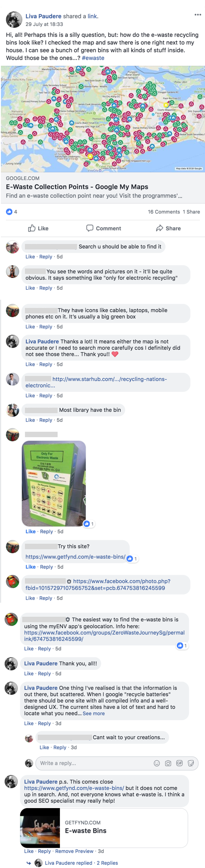Insert an emoji in the reply box

pos(157,763)
